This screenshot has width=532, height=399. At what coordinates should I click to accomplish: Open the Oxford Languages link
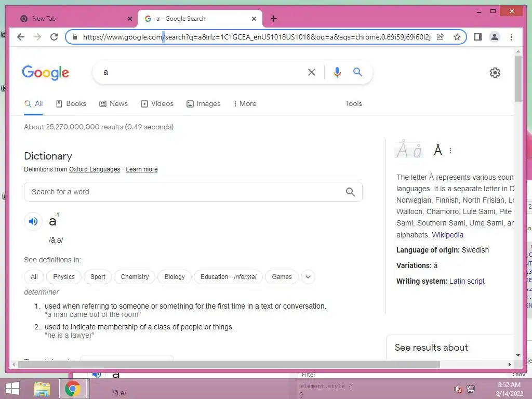(x=95, y=169)
